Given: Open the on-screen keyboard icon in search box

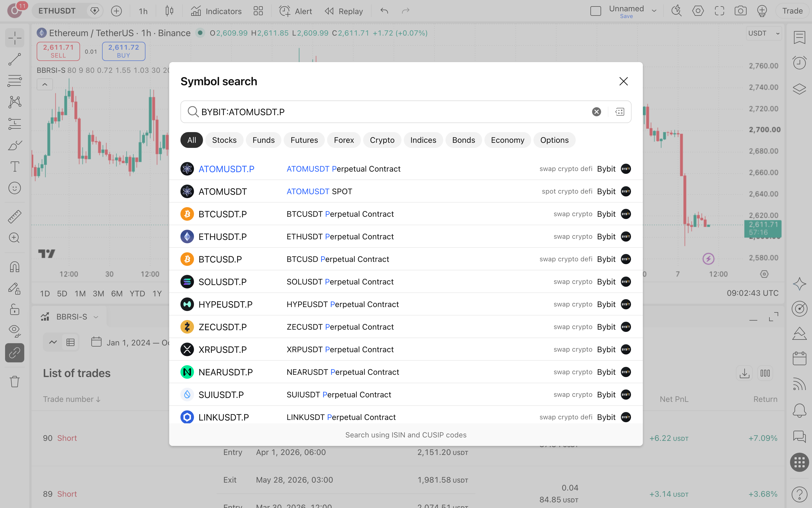Looking at the screenshot, I should [x=620, y=112].
